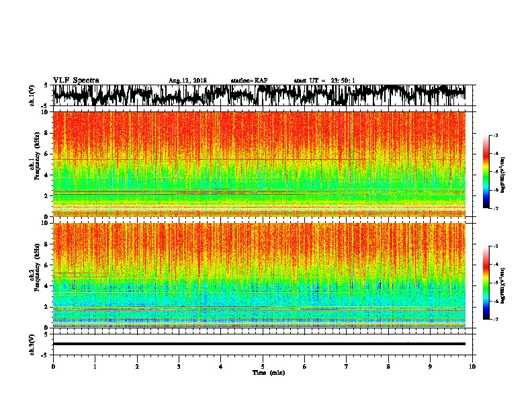
Task: Click the "ch.3(V)" axis label
Action: point(32,345)
